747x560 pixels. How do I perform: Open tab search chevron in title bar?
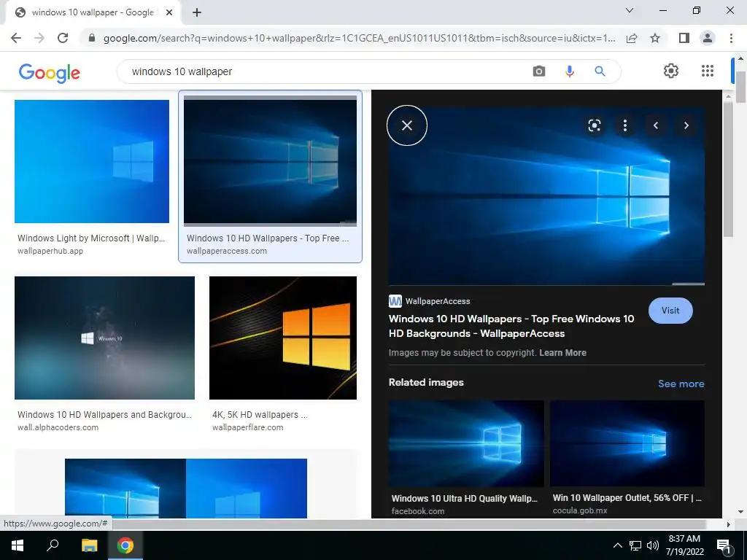630,10
